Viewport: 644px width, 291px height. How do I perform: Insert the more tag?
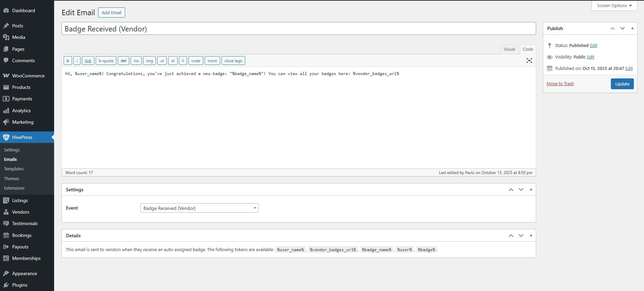point(212,61)
